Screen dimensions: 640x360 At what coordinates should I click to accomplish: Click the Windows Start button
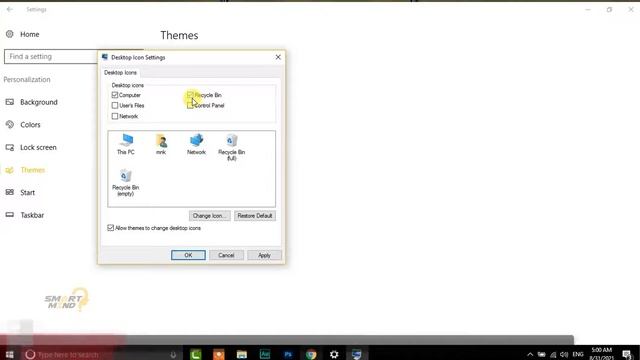(x=9, y=354)
